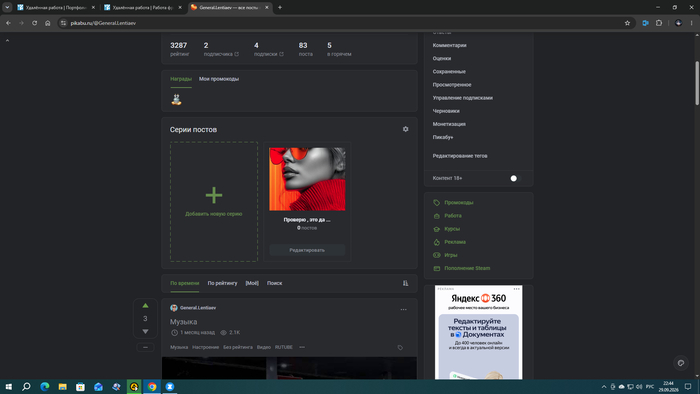Open the browser extensions puzzle icon
The image size is (700, 394).
click(659, 23)
